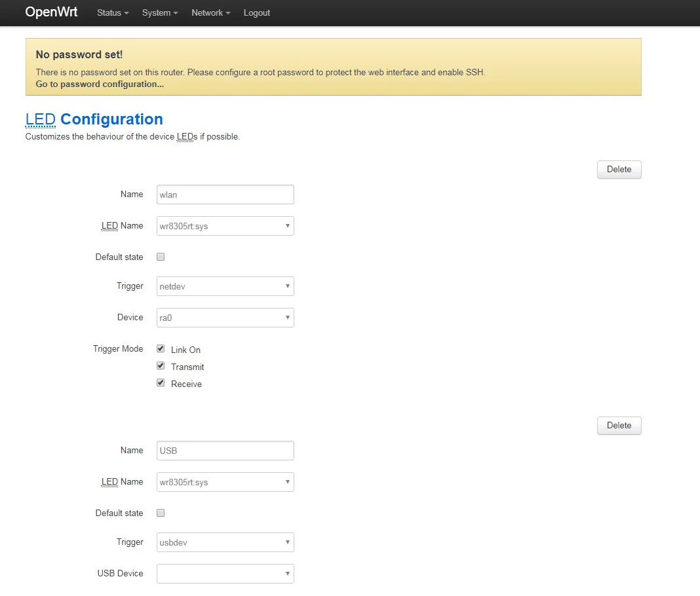
Task: Uncheck the Receive trigger mode
Action: point(161,382)
